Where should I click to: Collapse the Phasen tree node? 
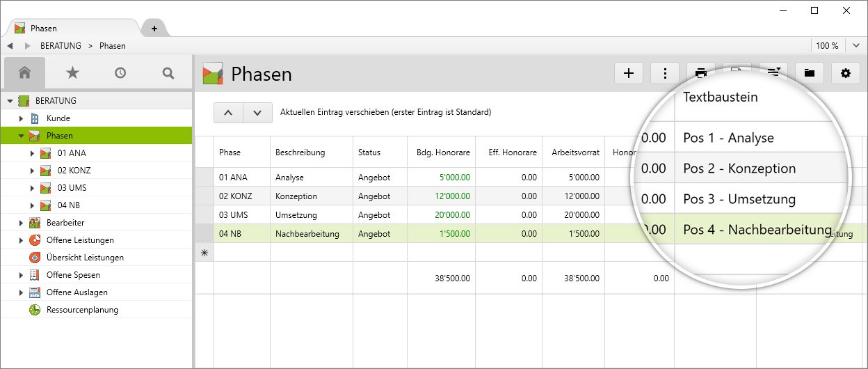(x=21, y=136)
